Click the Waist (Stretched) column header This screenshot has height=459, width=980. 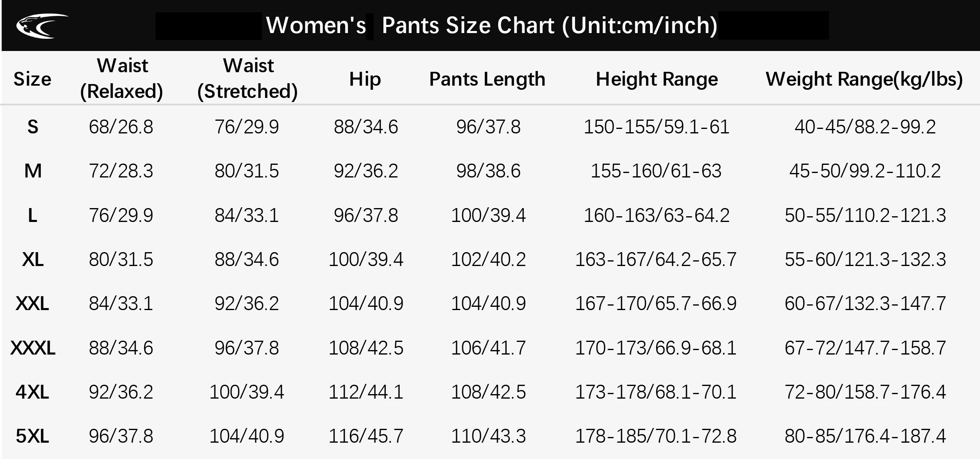point(247,78)
